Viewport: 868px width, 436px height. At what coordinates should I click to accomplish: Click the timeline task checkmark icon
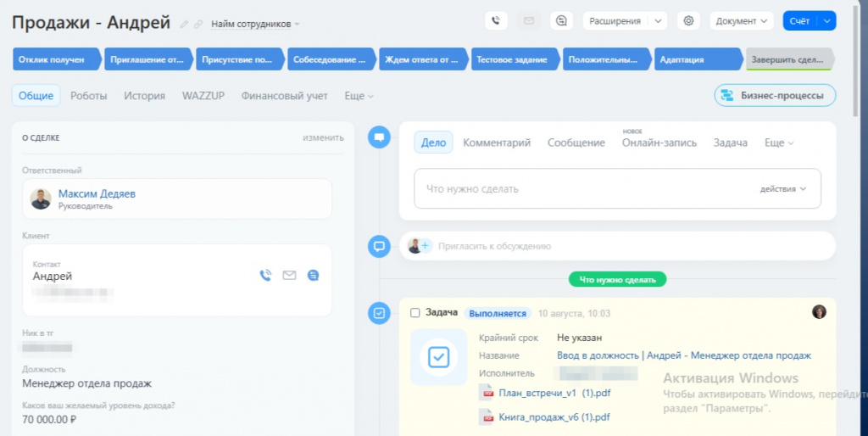tap(379, 314)
